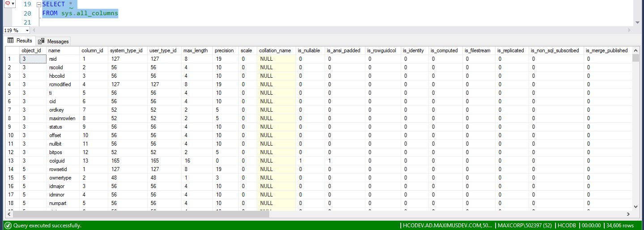Screen dimensions: 644x230
Task: Click the 'rcmodified' name cell
Action: pos(63,84)
